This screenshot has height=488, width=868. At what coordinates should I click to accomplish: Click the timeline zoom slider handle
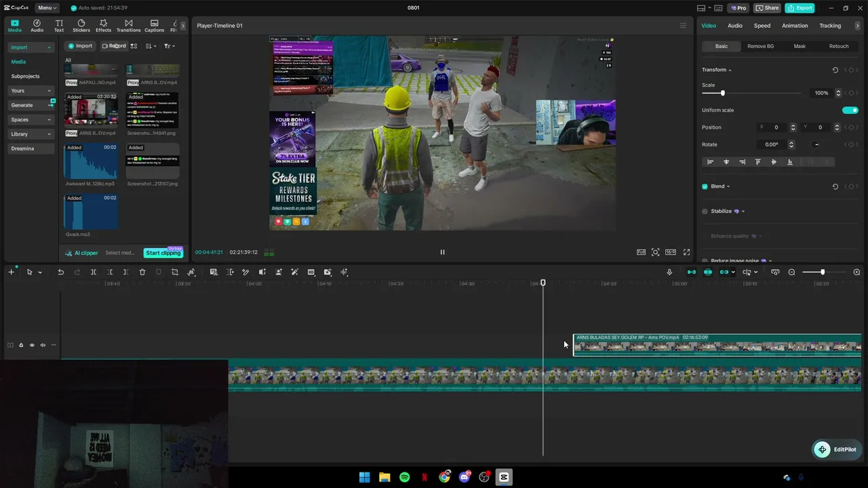tap(823, 272)
